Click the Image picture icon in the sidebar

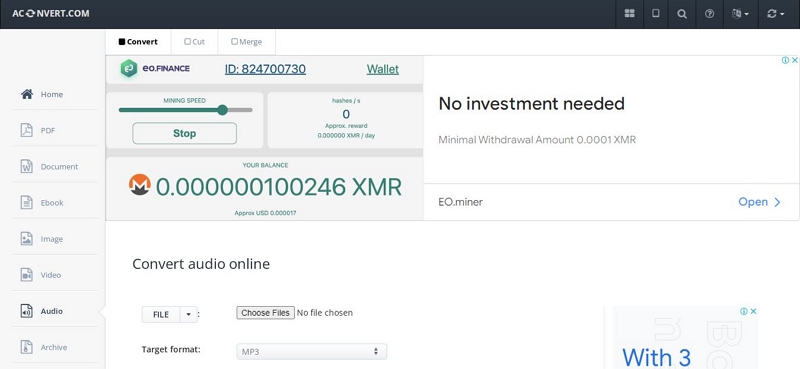click(27, 238)
